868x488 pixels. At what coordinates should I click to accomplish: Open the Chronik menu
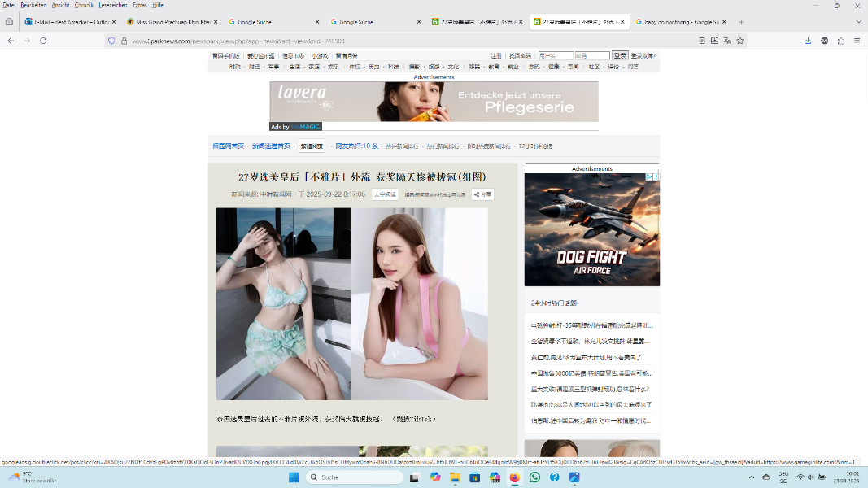[84, 5]
